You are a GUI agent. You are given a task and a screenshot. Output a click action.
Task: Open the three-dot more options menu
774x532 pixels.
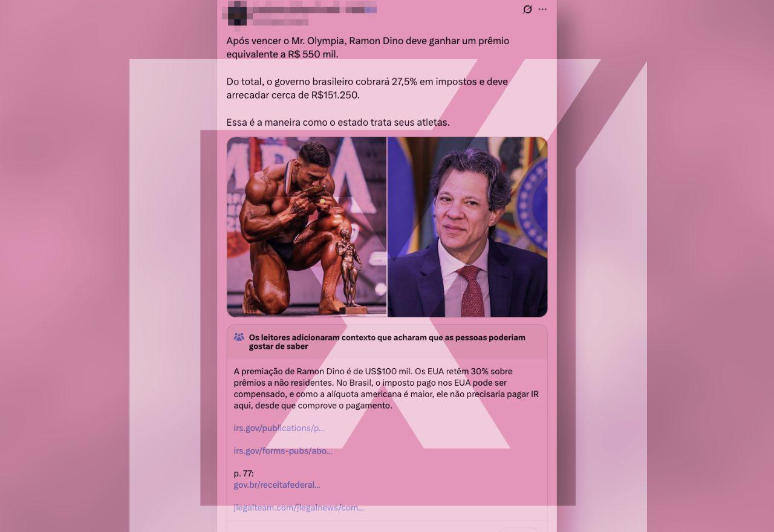(542, 10)
